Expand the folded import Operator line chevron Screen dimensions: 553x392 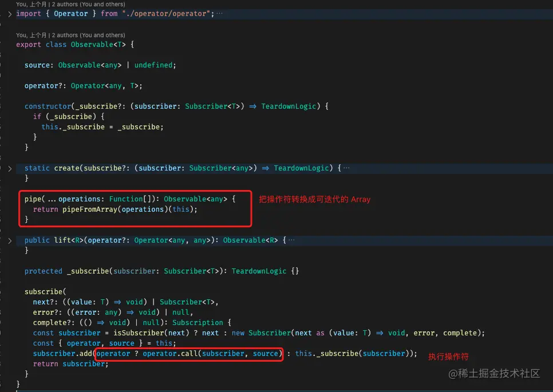pos(10,14)
